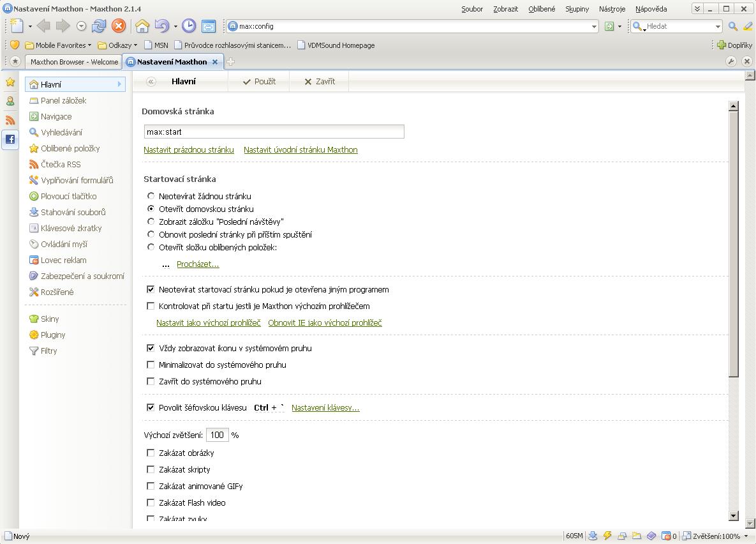Select Neotevírat žádnou stránku radio
Viewport: 756px width, 544px height.
151,196
